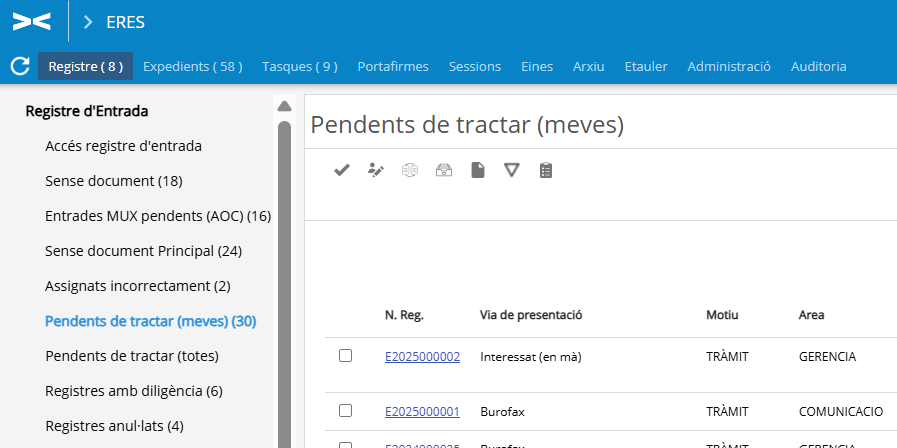This screenshot has height=448, width=897.
Task: Expand the ERES breadcrumb chevron
Action: pos(88,22)
